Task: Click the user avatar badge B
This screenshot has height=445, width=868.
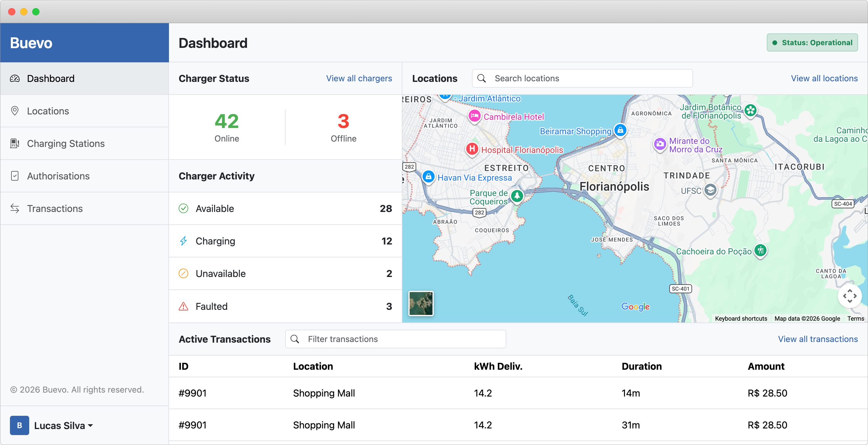Action: 20,425
